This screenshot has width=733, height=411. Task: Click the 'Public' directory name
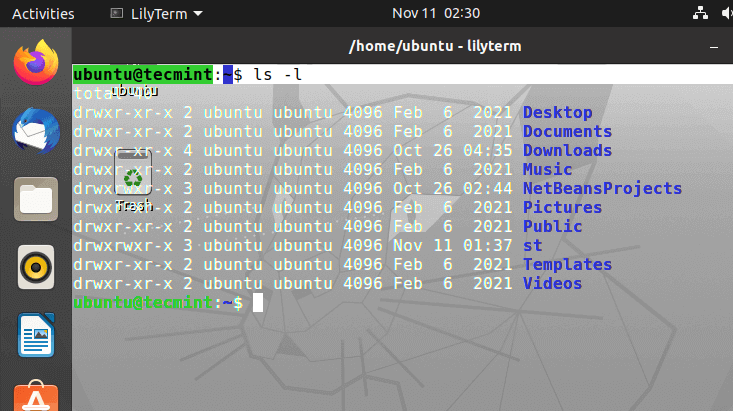point(552,226)
